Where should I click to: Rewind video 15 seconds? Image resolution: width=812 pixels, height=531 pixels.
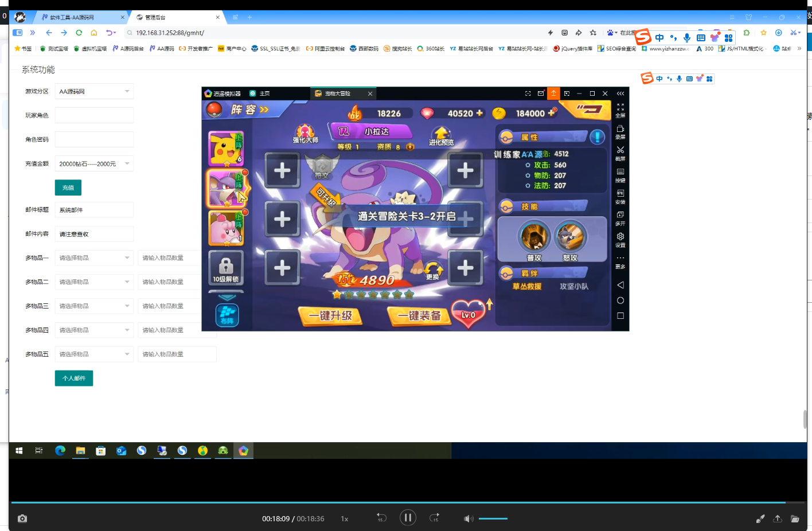[381, 518]
